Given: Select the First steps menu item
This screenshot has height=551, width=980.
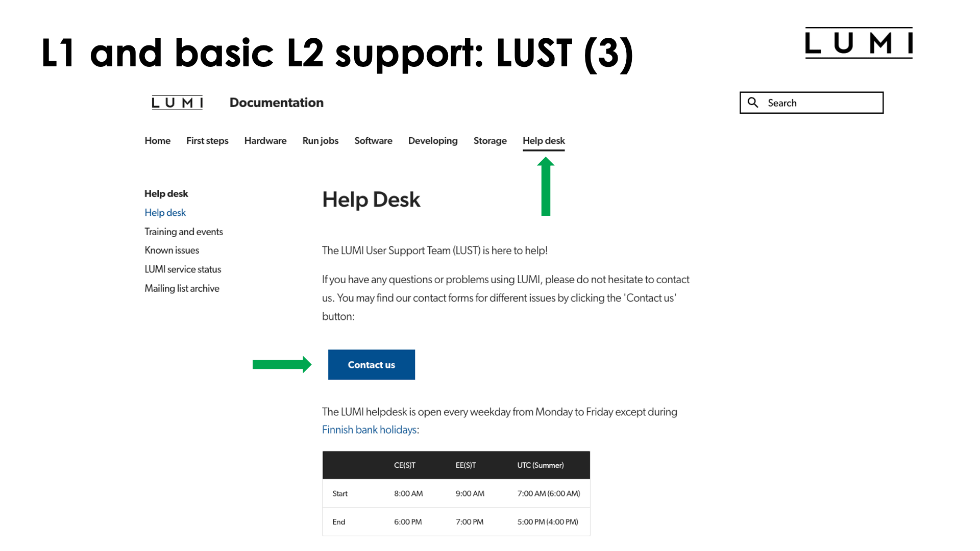Looking at the screenshot, I should tap(207, 140).
